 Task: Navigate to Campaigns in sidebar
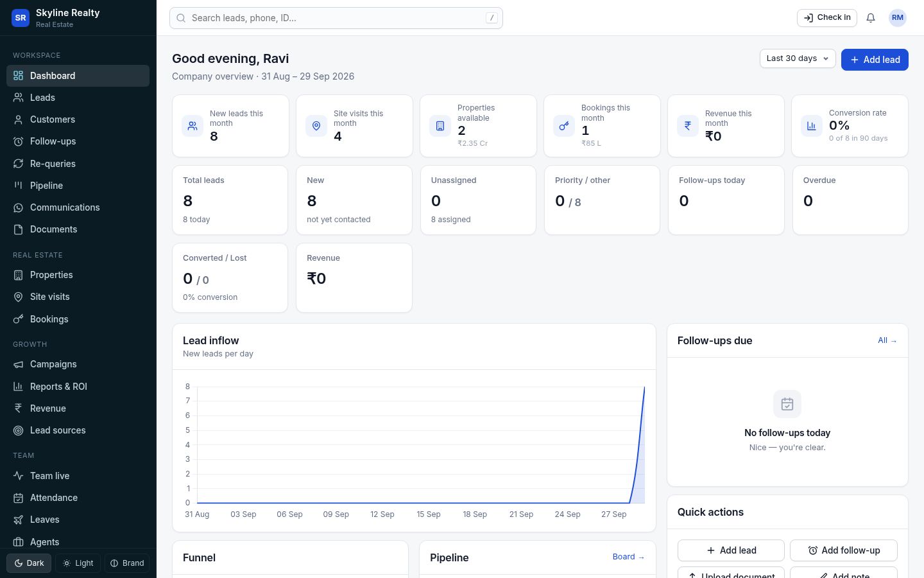78,364
